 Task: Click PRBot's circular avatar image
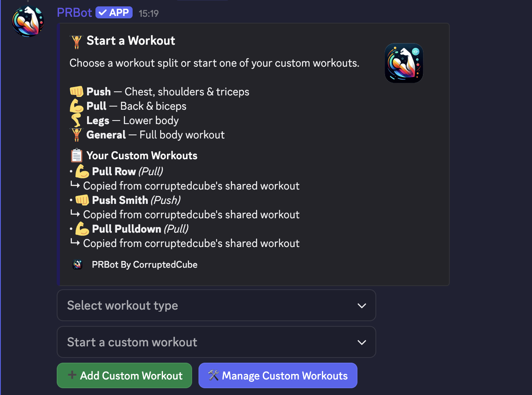(28, 21)
